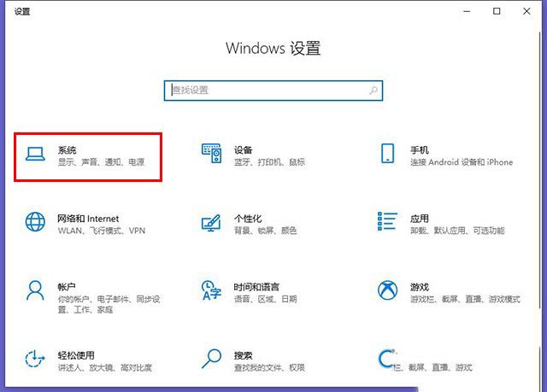The height and width of the screenshot is (392, 547).
Task: Select the 系统 category title
Action: click(67, 150)
